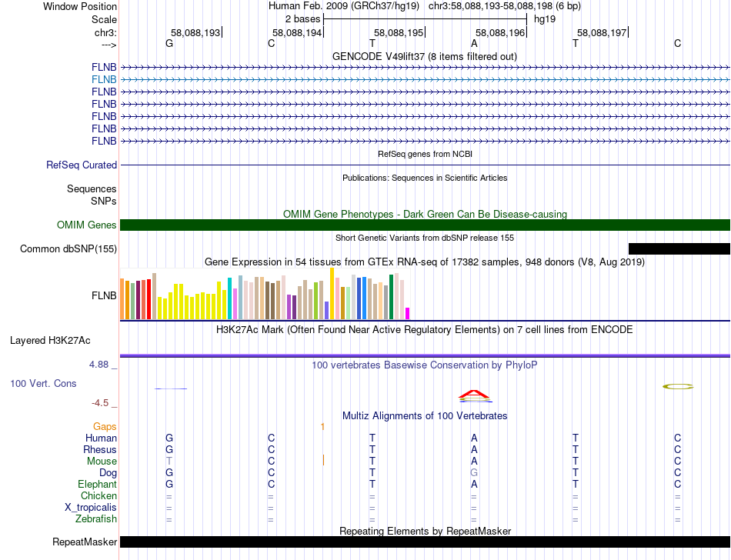Click 'Multiz Alignments of 100 Vertebrates' title
Viewport: 731px width, 560px height.
425,415
